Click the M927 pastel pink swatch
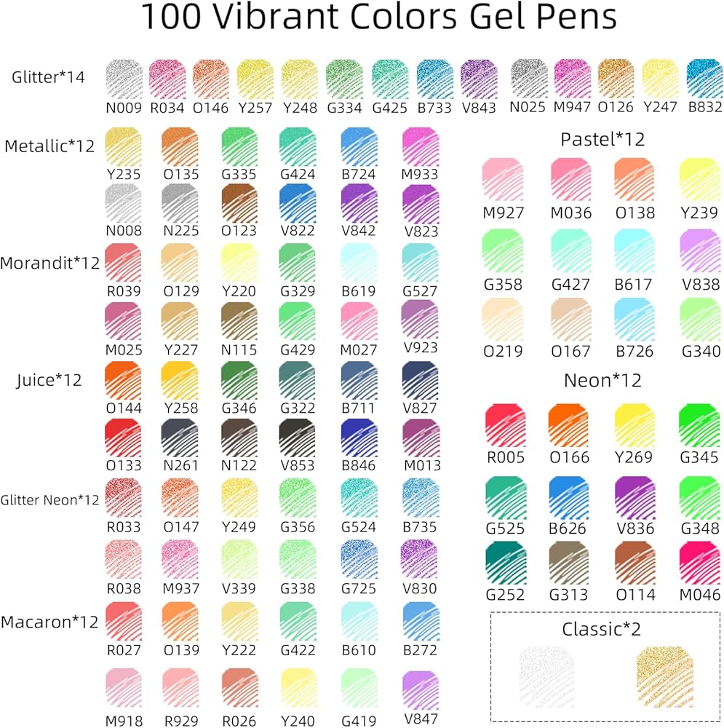This screenshot has height=728, width=724. click(503, 179)
